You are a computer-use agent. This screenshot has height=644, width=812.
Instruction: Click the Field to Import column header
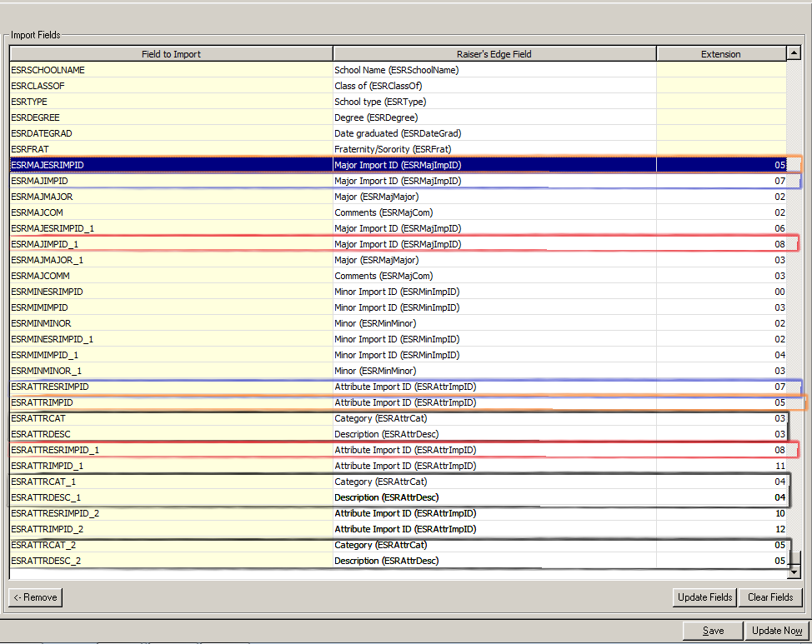(x=171, y=54)
